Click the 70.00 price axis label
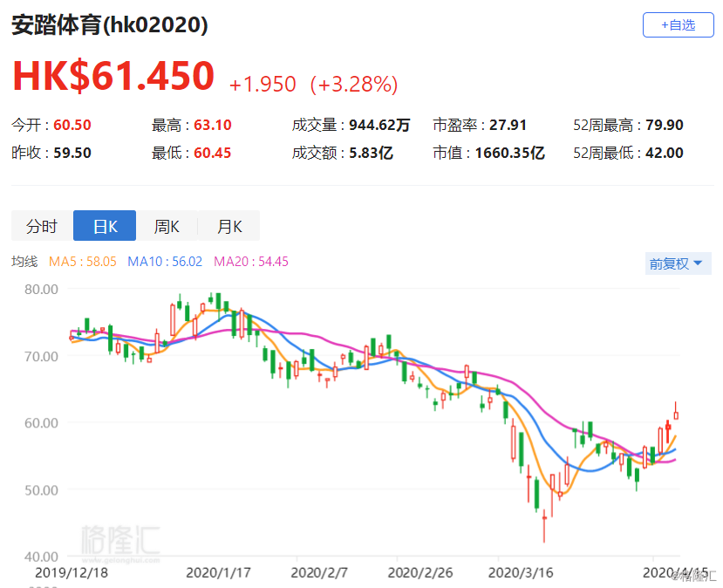 point(42,356)
